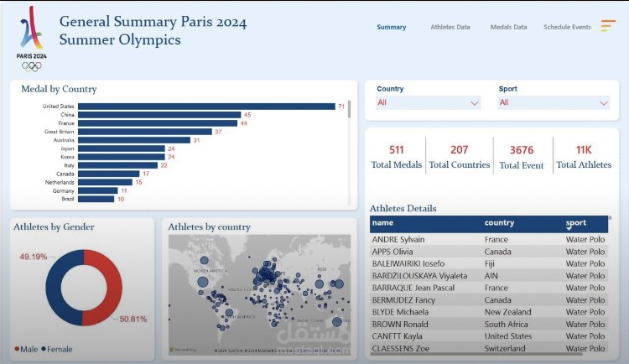The height and width of the screenshot is (364, 629).
Task: Select the CLAESSENS Zoe row
Action: 489,348
